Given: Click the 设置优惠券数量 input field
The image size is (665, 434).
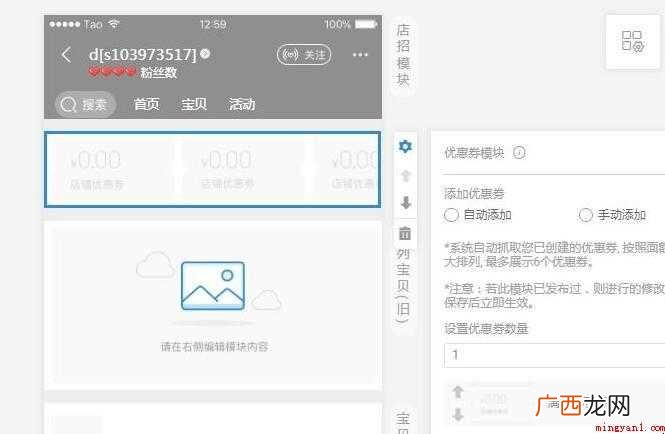Looking at the screenshot, I should point(554,355).
